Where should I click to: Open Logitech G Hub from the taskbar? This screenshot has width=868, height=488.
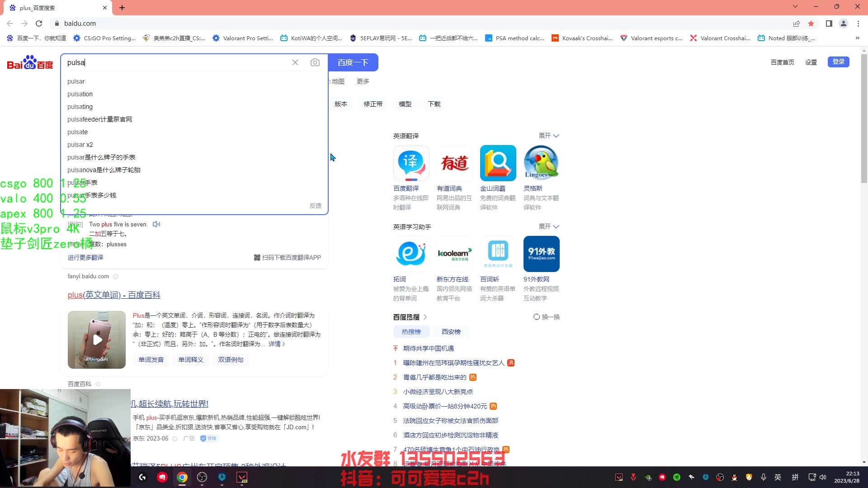142,477
